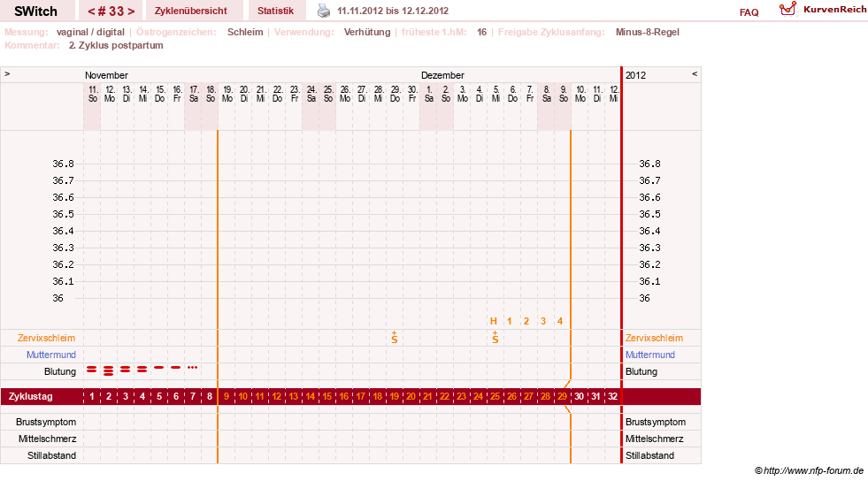
Task: Click the Dezember month header
Action: 442,75
